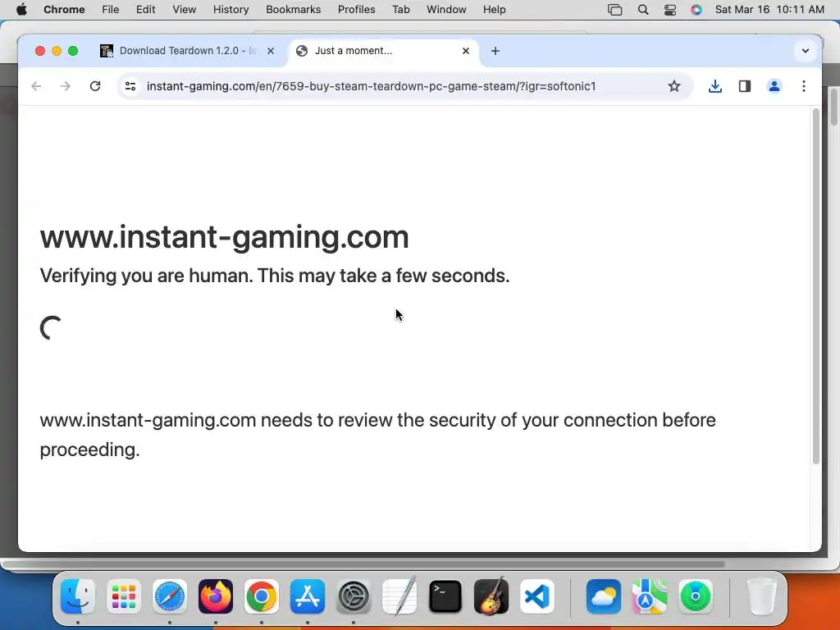
Task: Open TextEdit from the dock
Action: point(399,596)
